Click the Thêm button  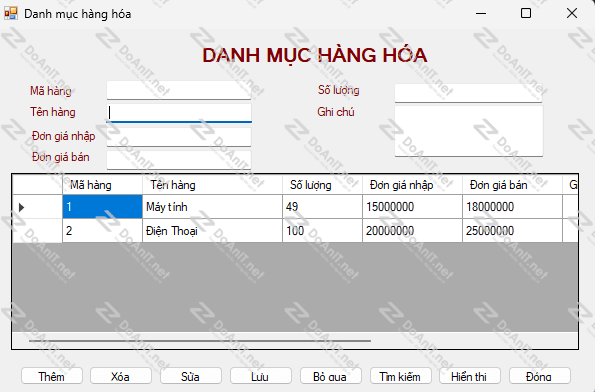[52, 376]
